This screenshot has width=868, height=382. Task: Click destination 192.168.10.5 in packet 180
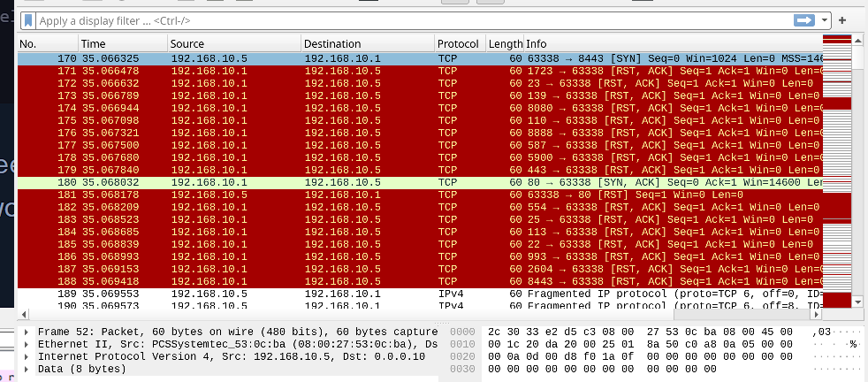pyautogui.click(x=343, y=182)
